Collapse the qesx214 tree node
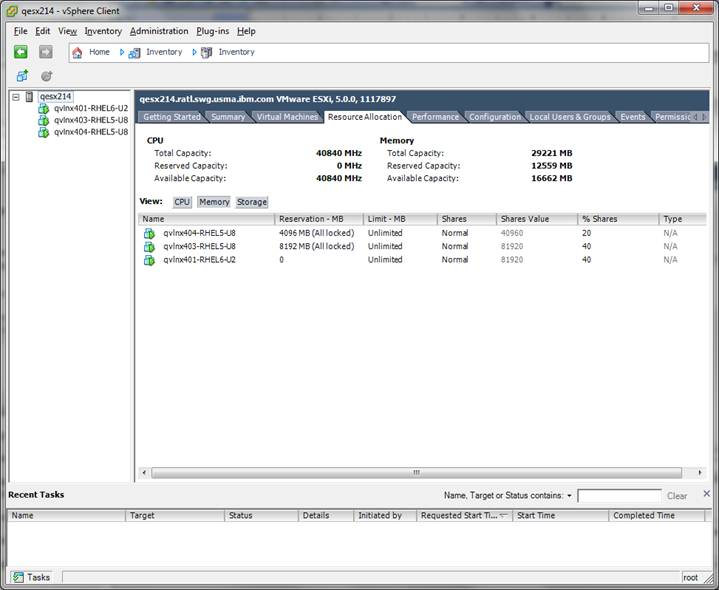The height and width of the screenshot is (590, 719). (16, 97)
